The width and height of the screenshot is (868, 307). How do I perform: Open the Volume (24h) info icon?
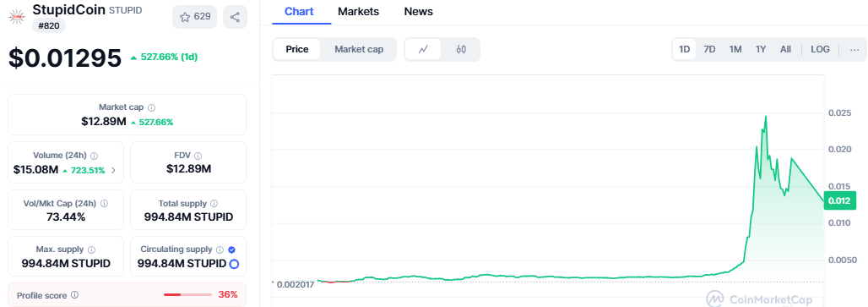coord(94,156)
